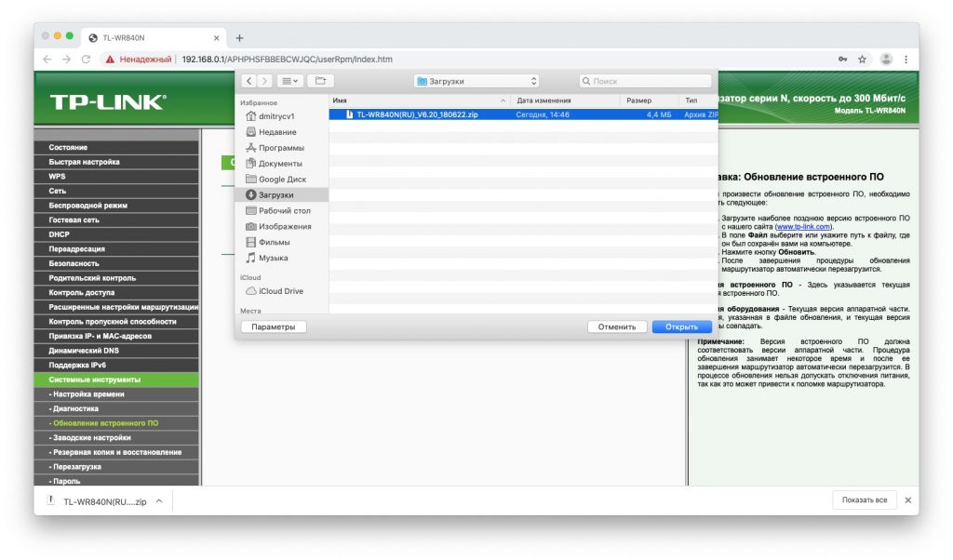Open the Диагностика menu item
The image size is (953, 560).
pos(75,408)
